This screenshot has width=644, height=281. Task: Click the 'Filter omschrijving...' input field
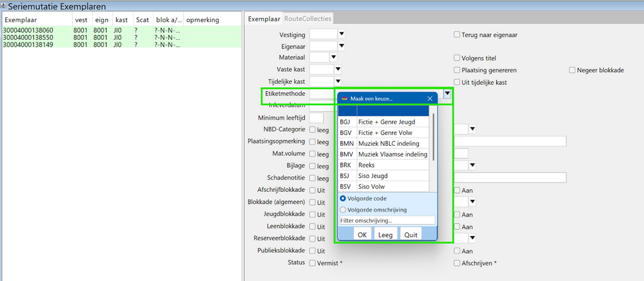point(387,220)
